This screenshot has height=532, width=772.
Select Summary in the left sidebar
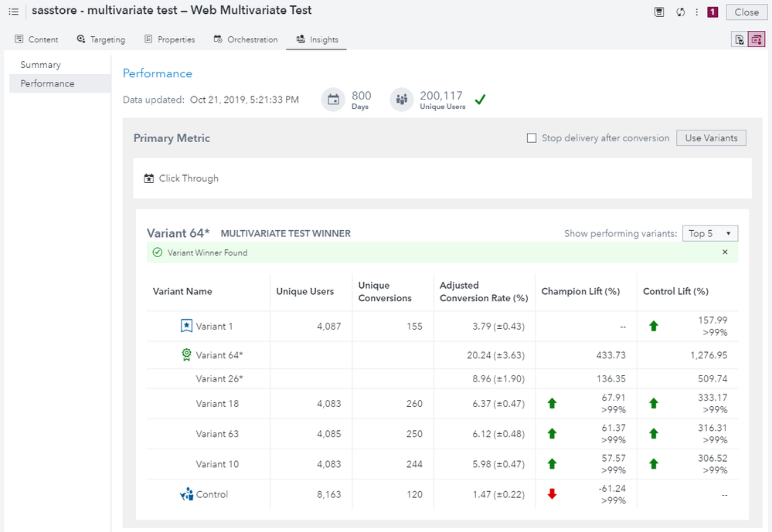coord(41,65)
